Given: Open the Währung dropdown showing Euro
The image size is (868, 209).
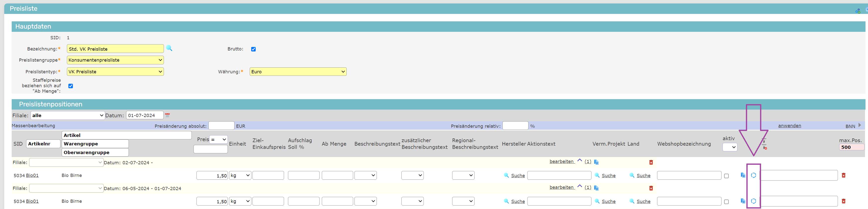Looking at the screenshot, I should coord(298,72).
